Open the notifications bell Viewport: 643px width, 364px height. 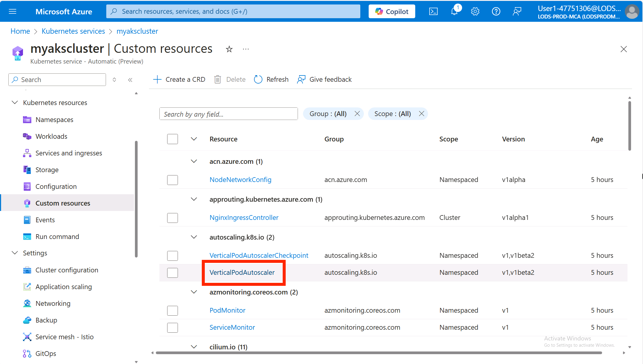click(454, 11)
